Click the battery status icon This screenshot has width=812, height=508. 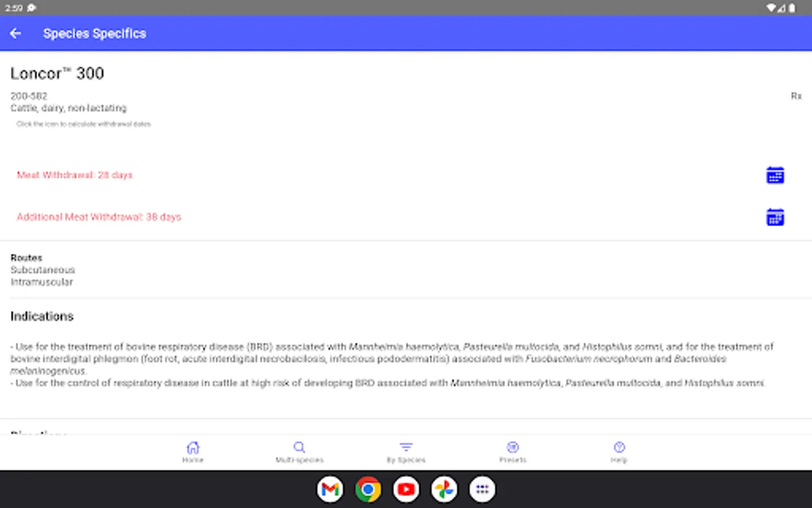click(x=792, y=8)
